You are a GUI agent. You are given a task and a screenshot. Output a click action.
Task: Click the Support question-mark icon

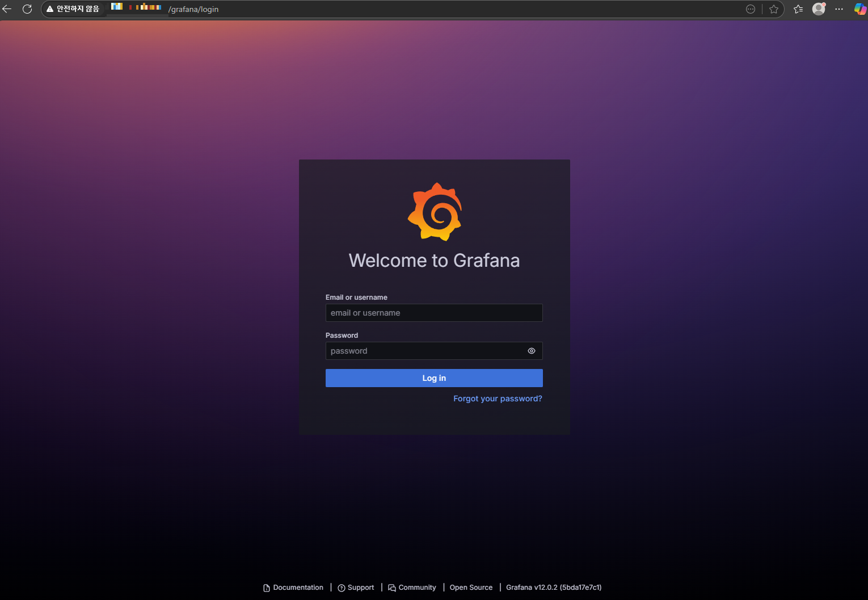342,588
